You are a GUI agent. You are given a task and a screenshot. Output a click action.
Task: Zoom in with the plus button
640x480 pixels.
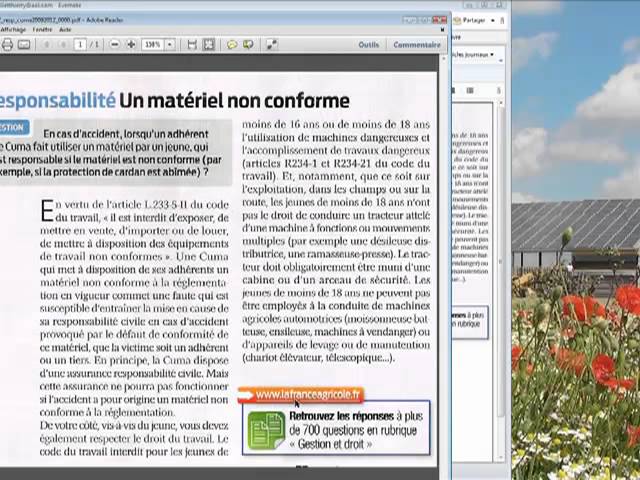click(131, 44)
